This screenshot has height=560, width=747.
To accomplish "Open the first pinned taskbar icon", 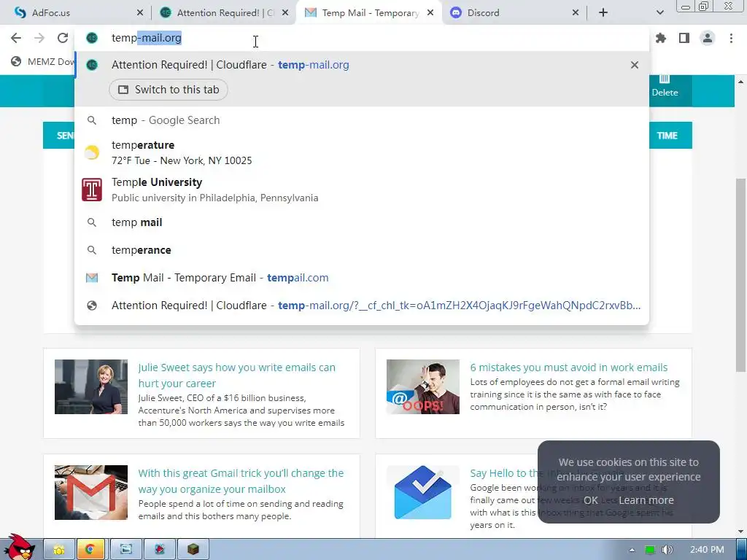I will [59, 550].
